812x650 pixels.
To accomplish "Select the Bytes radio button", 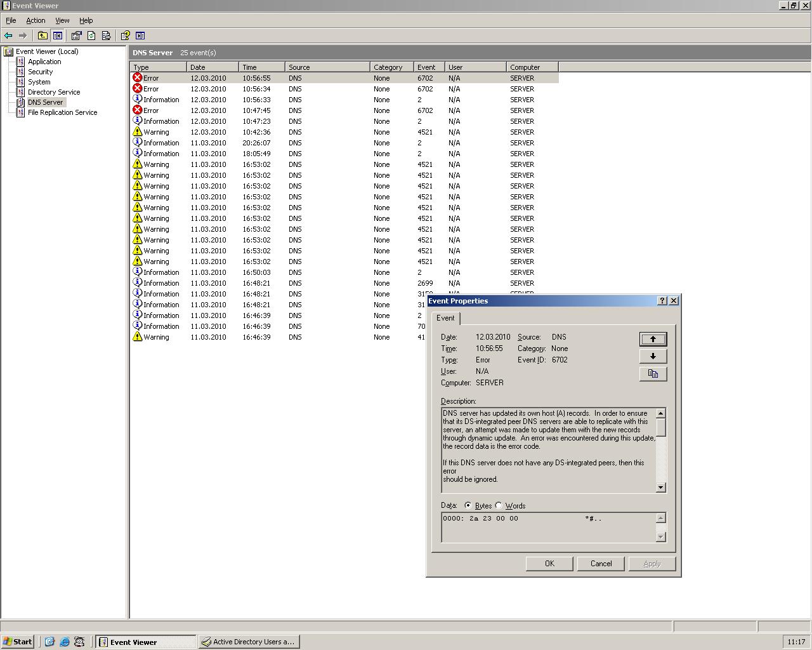I will tap(468, 506).
